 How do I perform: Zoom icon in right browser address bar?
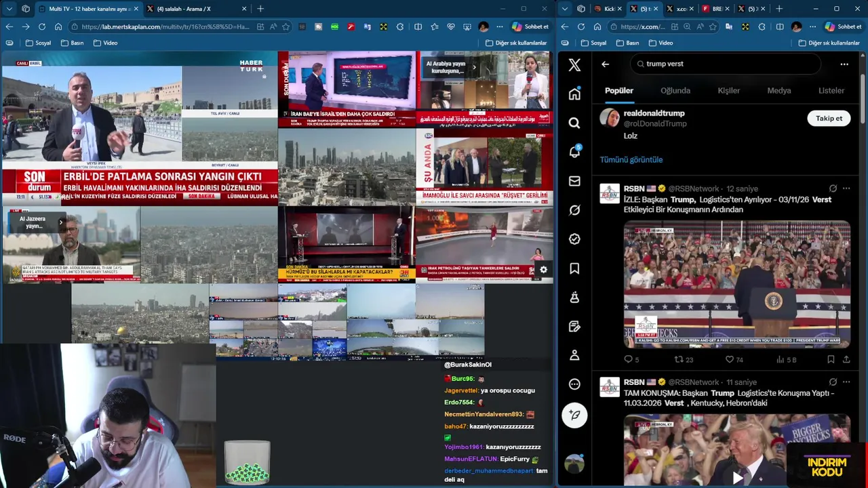tap(687, 26)
